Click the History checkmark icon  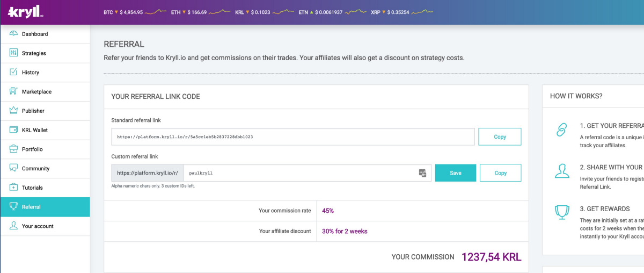pyautogui.click(x=13, y=72)
